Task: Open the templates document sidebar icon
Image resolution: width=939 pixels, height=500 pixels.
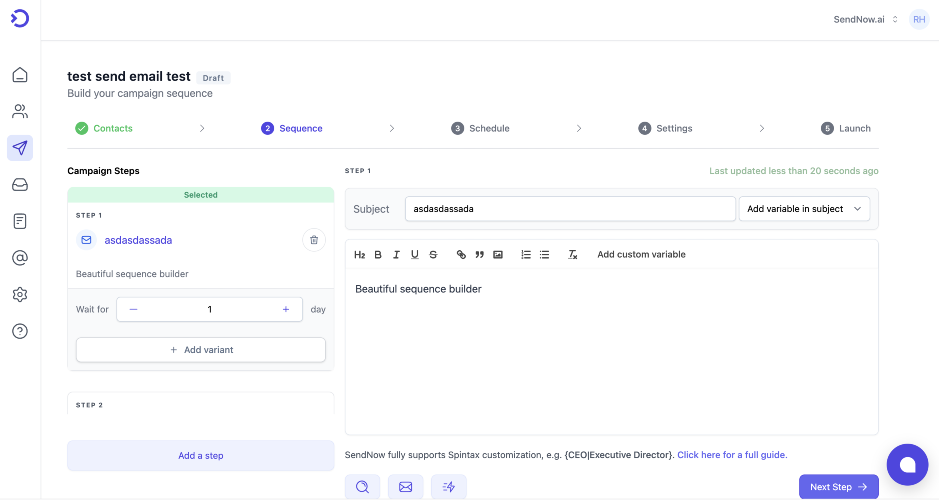Action: tap(20, 221)
